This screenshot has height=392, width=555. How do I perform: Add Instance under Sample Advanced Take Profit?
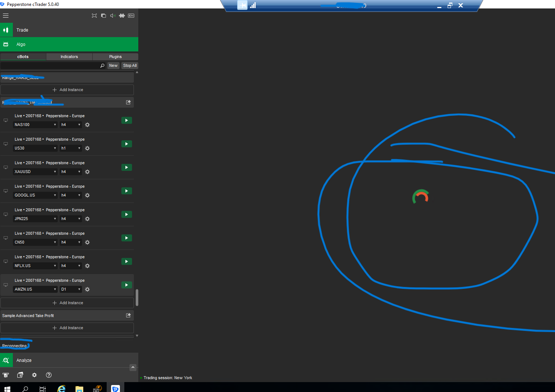[x=67, y=328]
